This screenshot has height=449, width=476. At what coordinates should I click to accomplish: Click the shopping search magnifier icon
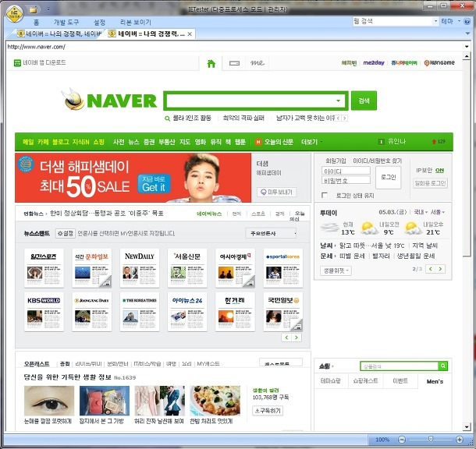click(x=443, y=366)
